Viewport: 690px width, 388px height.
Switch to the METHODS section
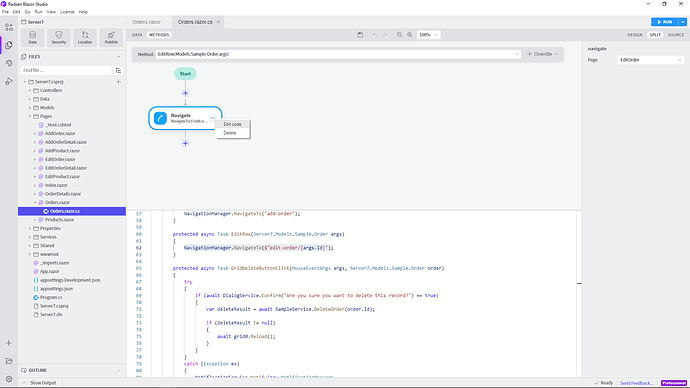(159, 35)
